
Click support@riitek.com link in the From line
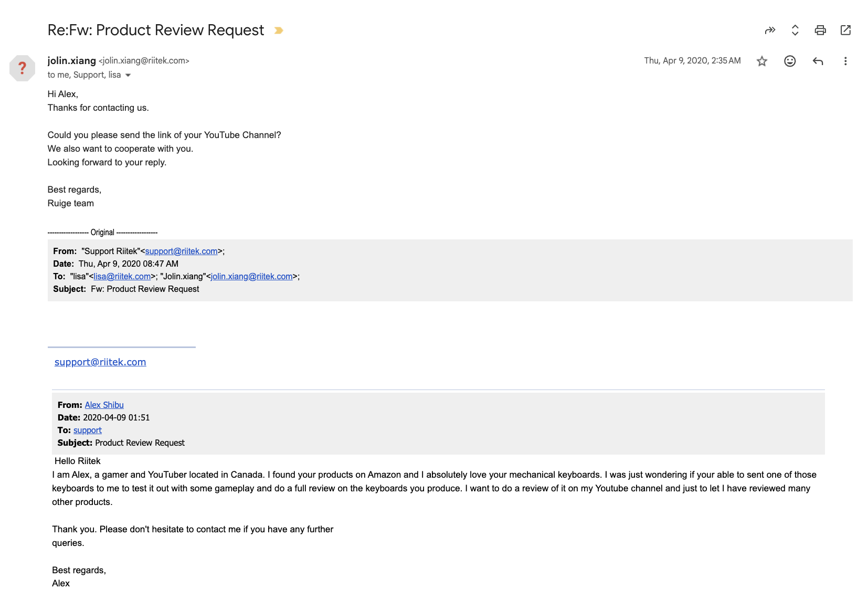[x=181, y=251]
